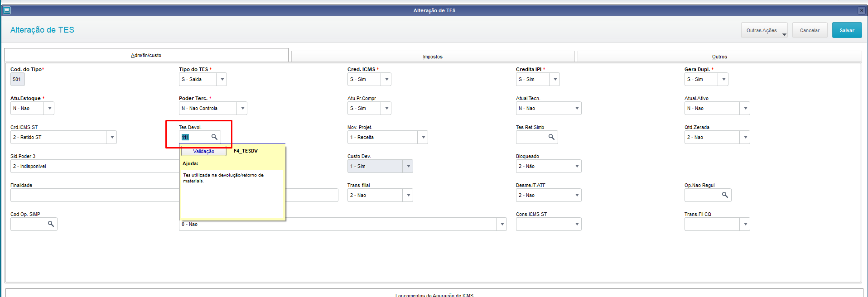Viewport: 868px width, 297px height.
Task: Open the Outras Ações menu button
Action: [764, 30]
